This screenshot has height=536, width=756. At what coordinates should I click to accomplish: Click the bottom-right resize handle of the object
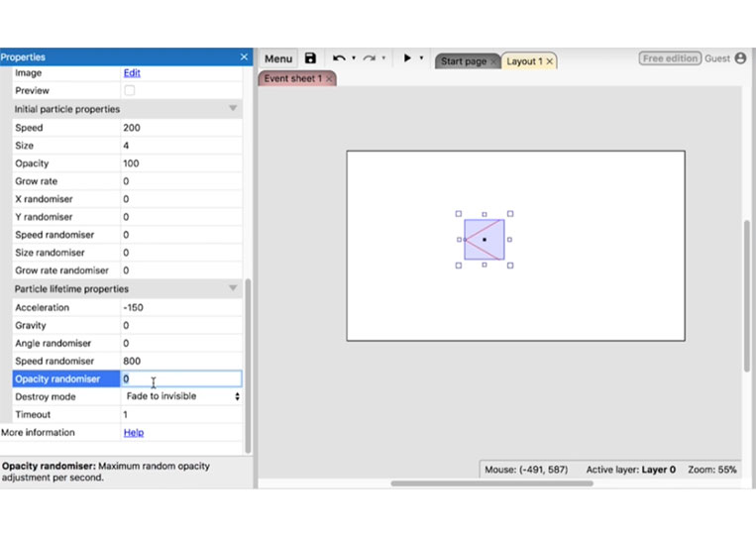click(x=510, y=266)
